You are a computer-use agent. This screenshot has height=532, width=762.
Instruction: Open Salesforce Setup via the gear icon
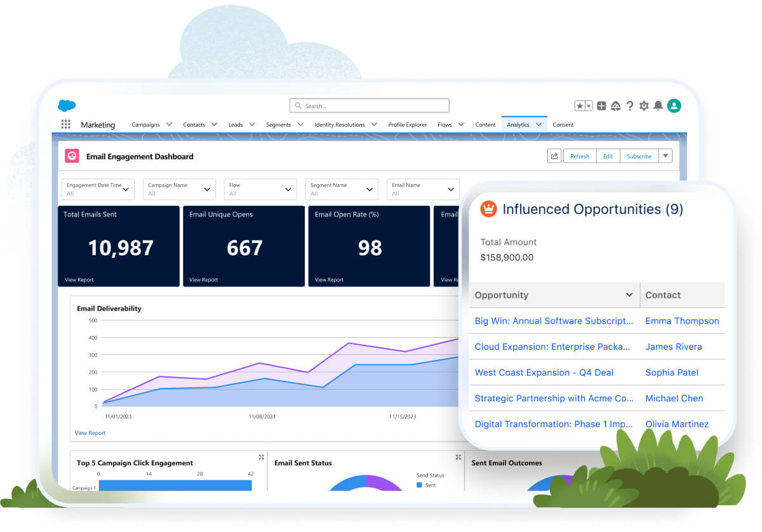coord(644,106)
